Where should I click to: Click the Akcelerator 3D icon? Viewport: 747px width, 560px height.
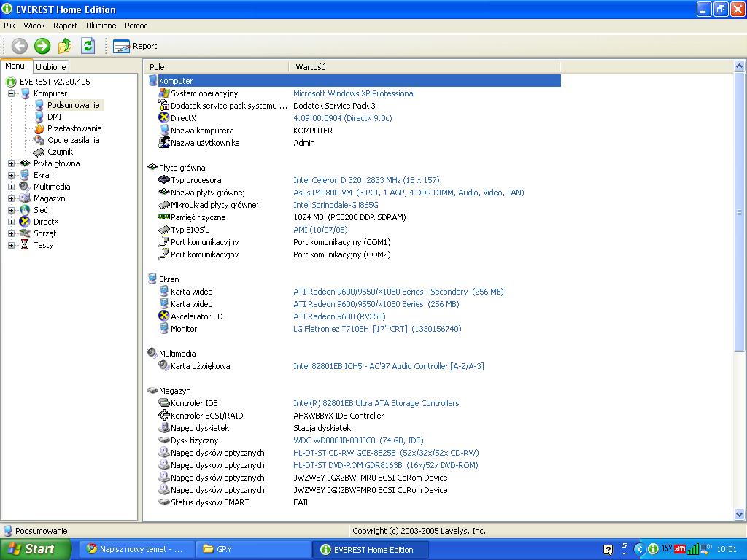[164, 316]
